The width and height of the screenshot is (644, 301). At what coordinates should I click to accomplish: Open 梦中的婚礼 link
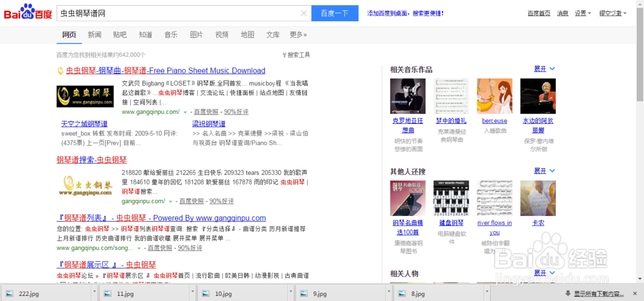tap(451, 121)
